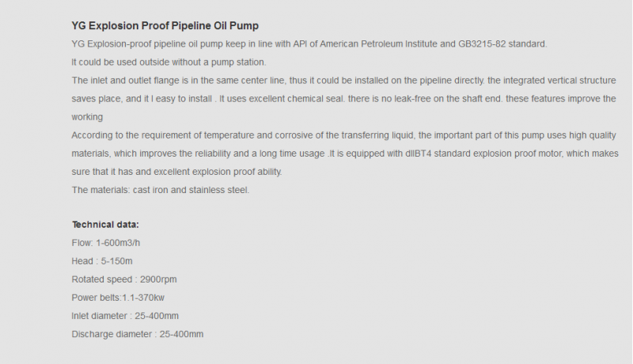Screen dimensions: 633x364
Task: Click the line about use without pump station
Action: [x=169, y=63]
